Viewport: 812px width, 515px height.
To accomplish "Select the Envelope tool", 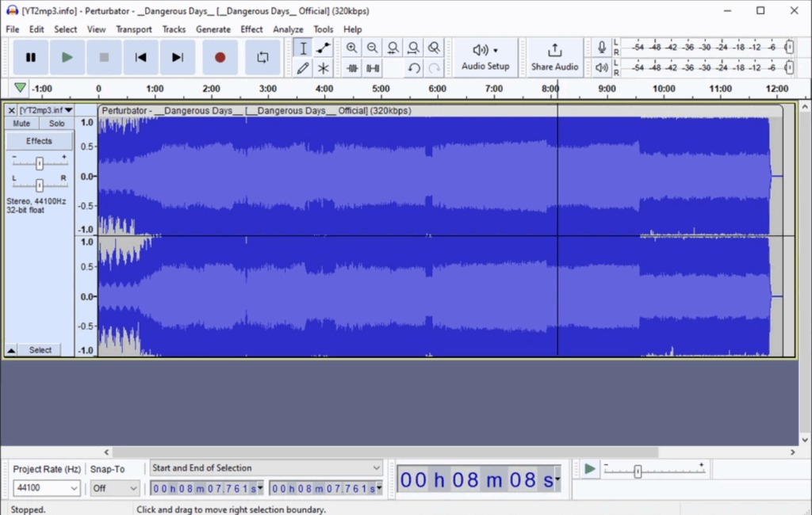I will 324,48.
